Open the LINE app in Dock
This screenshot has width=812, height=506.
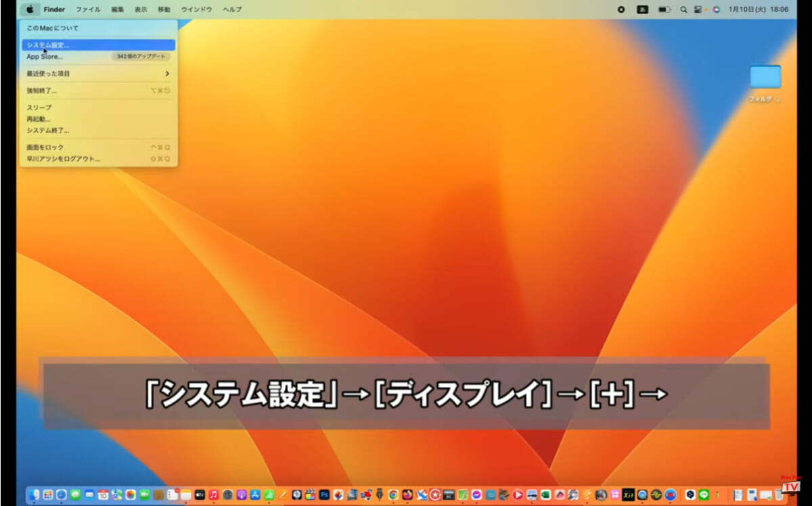click(704, 495)
